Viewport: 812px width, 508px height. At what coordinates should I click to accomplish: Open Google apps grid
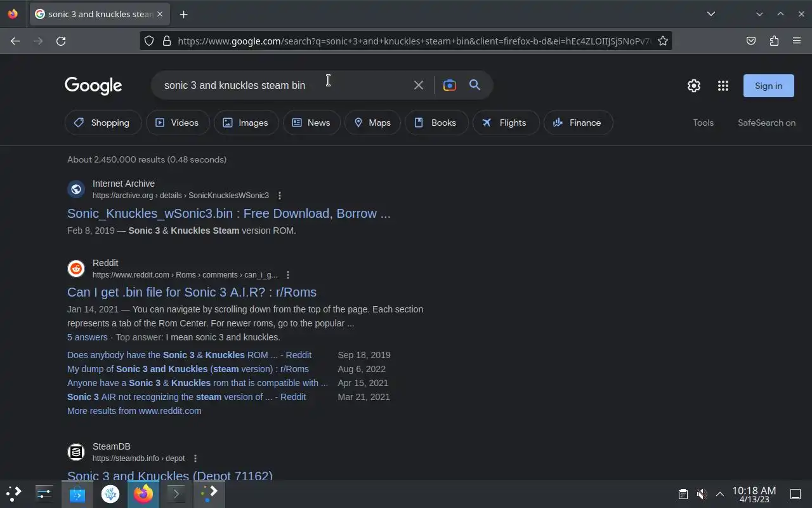723,86
